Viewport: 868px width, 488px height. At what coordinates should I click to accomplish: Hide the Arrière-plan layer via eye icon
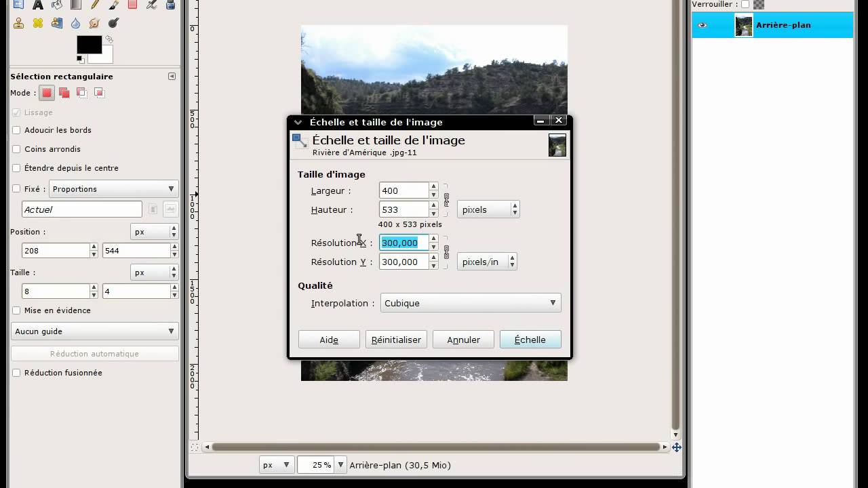pos(702,25)
